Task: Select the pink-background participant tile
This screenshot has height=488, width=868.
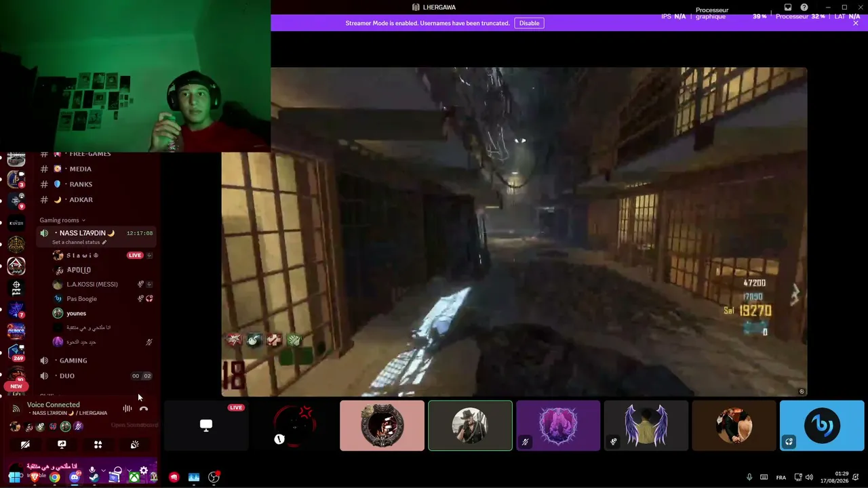Action: click(x=382, y=426)
